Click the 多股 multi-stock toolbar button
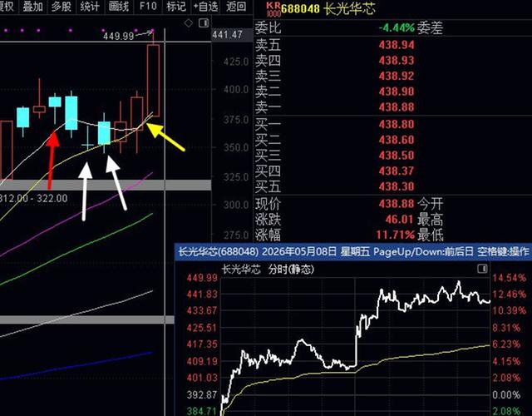 62,6
